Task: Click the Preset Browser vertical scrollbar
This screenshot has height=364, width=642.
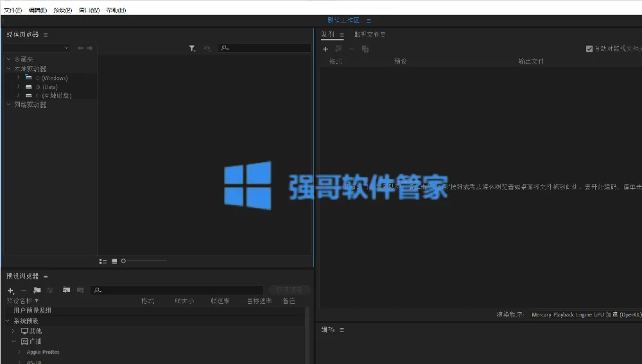Action: point(307,335)
